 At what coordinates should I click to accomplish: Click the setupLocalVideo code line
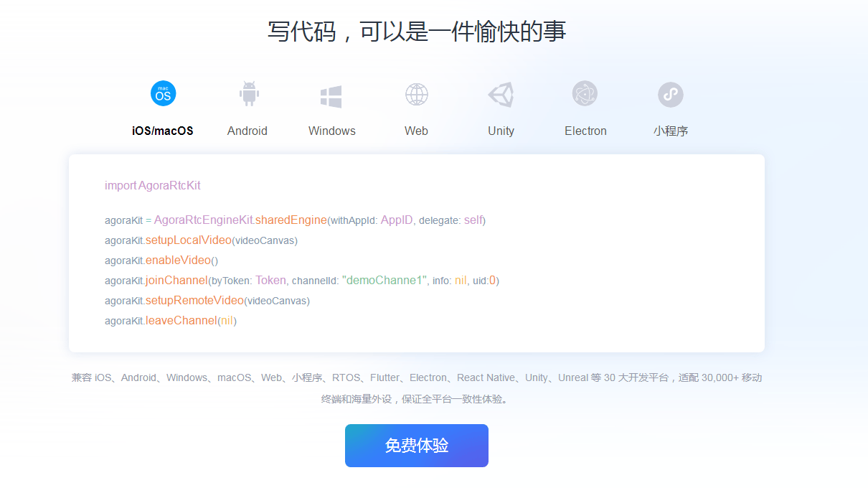201,240
